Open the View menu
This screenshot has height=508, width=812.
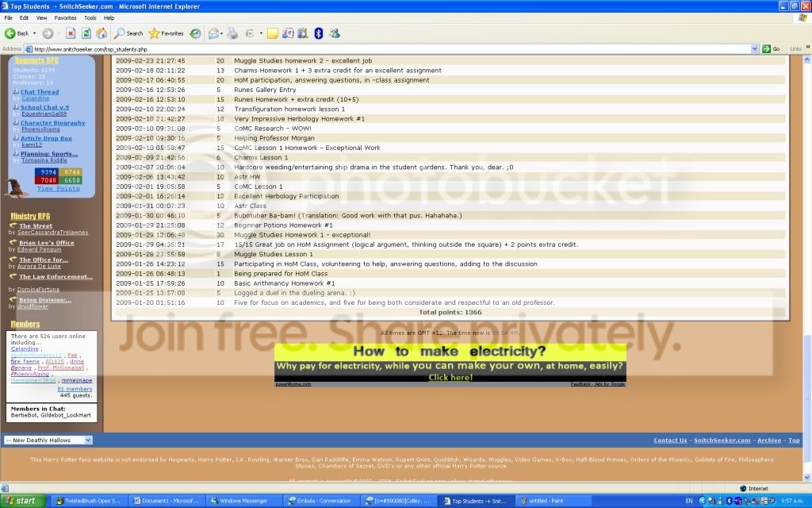click(41, 17)
